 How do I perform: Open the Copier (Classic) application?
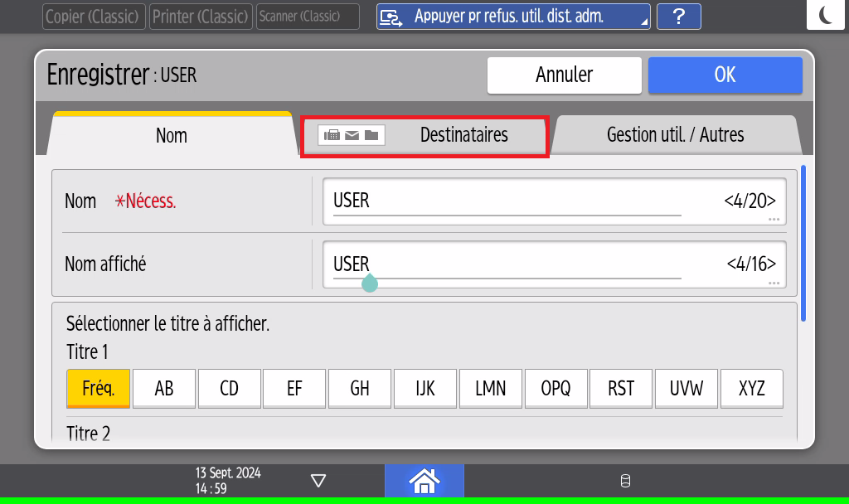(94, 17)
